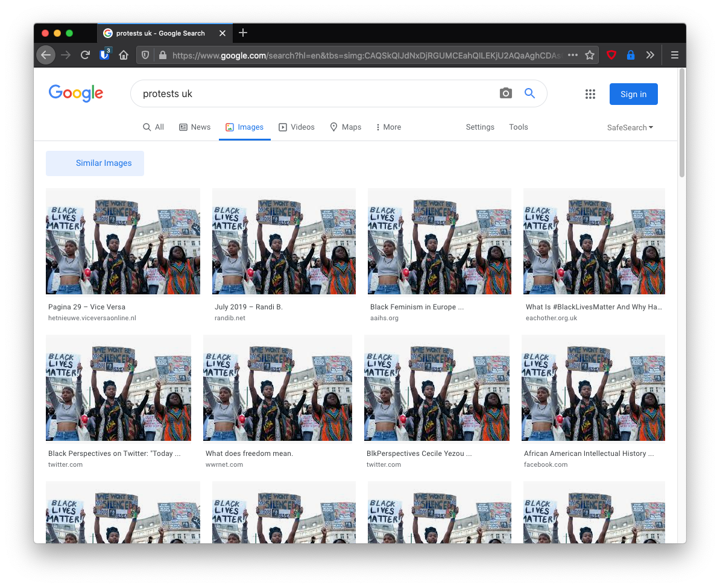Image resolution: width=720 pixels, height=588 pixels.
Task: Switch to the All results tab
Action: coord(153,127)
